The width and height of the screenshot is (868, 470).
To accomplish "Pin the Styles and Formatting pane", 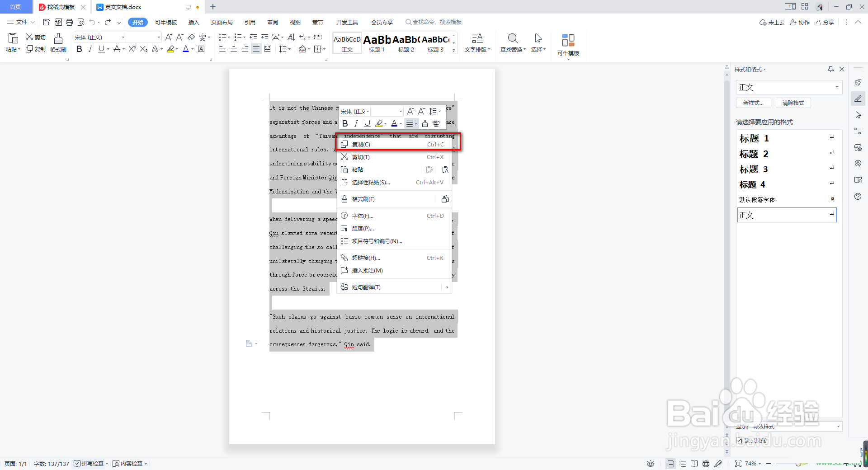I will click(x=830, y=69).
